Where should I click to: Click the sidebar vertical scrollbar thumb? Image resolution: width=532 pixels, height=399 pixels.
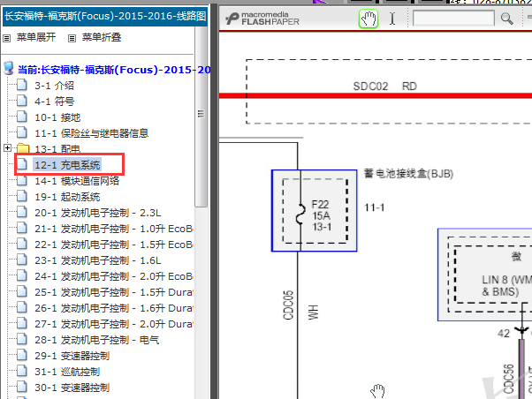click(x=201, y=116)
